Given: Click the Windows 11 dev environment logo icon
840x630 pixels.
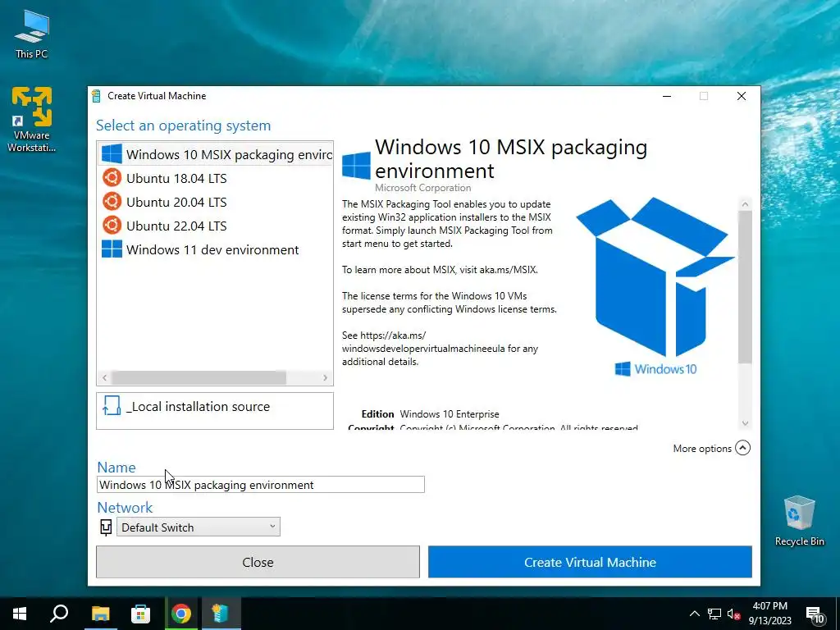Looking at the screenshot, I should (x=112, y=249).
